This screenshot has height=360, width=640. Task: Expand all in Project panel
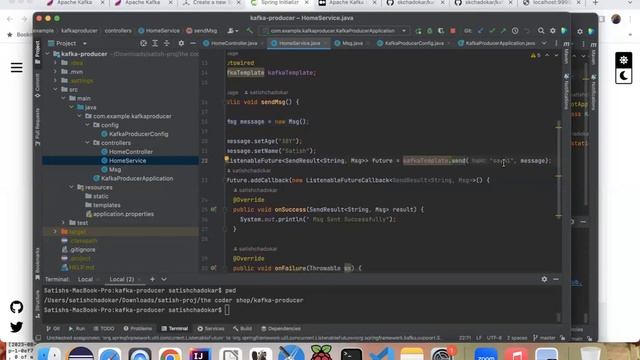coord(155,43)
